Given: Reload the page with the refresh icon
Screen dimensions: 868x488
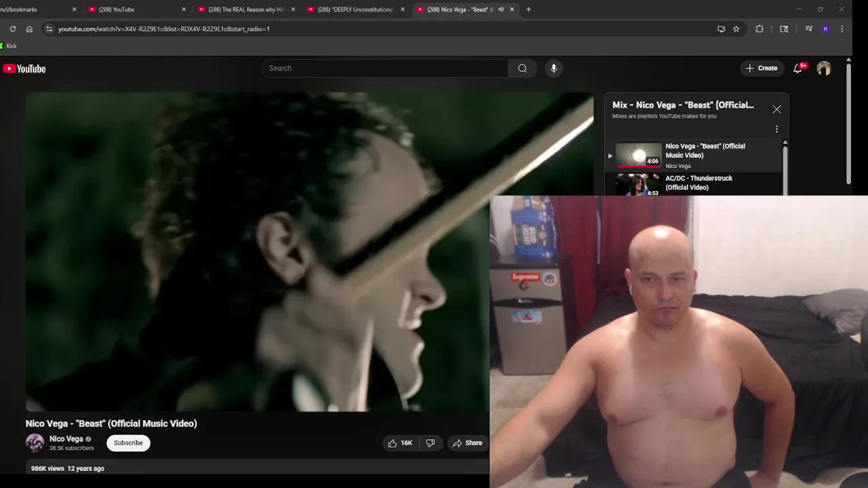Looking at the screenshot, I should [x=13, y=29].
